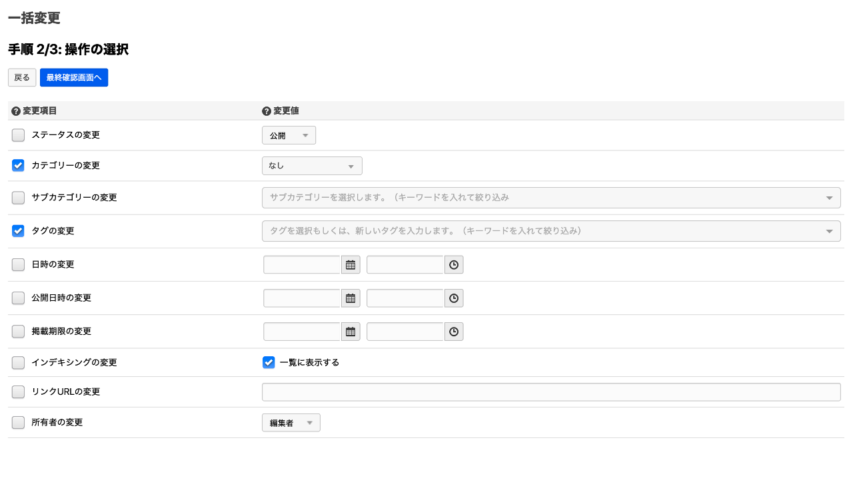Click the 戻る button
853x504 pixels.
(x=22, y=78)
